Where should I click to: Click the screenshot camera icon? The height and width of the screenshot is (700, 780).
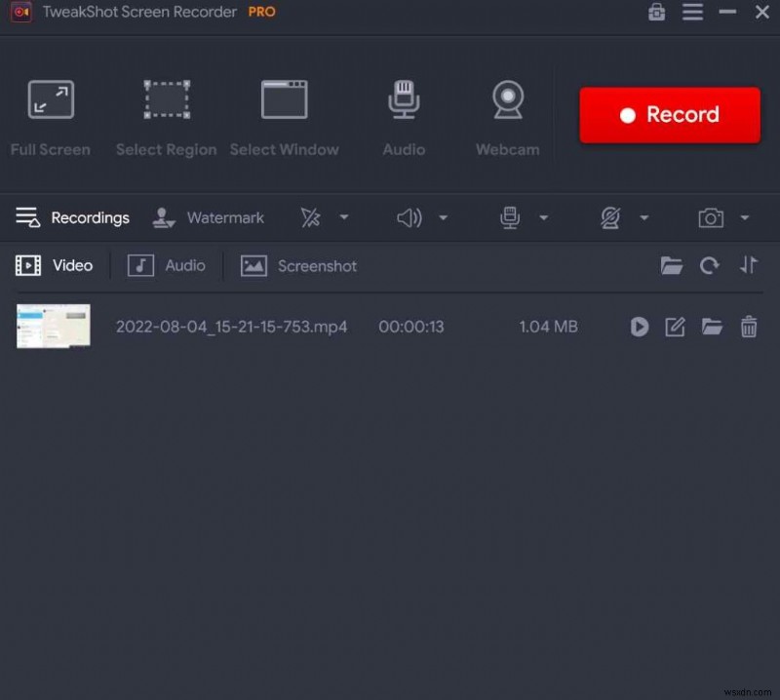(712, 217)
